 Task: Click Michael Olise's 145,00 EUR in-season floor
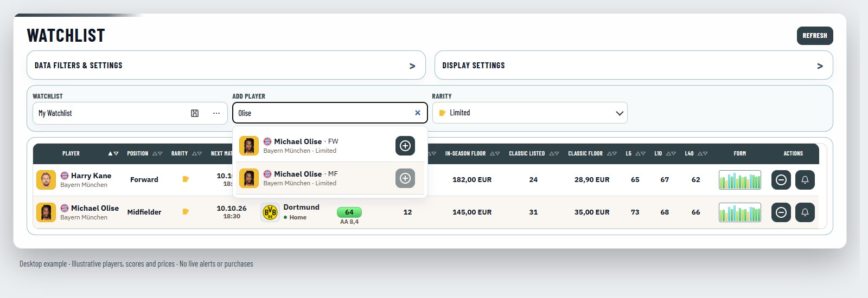[472, 212]
